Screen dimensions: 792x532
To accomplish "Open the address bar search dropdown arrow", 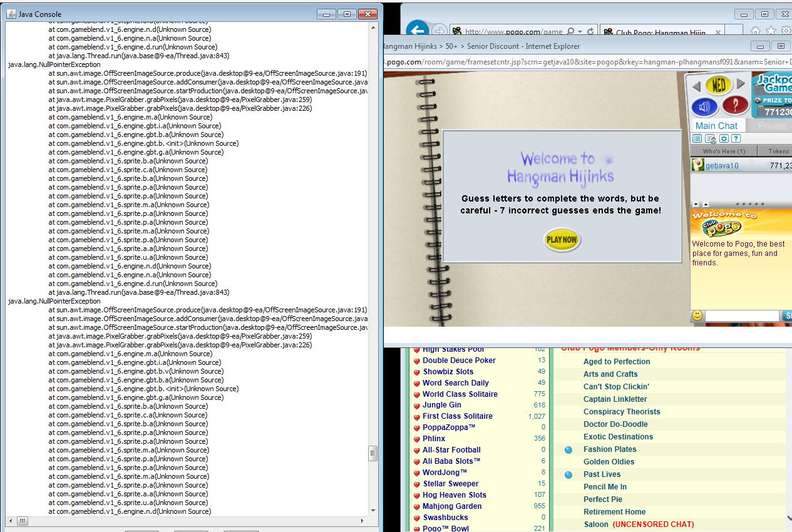I will tap(580, 32).
